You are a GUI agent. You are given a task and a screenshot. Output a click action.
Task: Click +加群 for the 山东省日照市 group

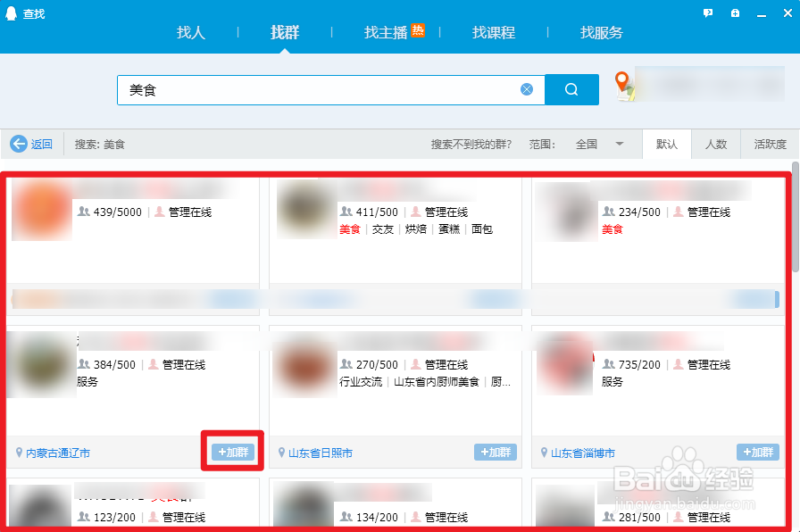click(x=496, y=452)
